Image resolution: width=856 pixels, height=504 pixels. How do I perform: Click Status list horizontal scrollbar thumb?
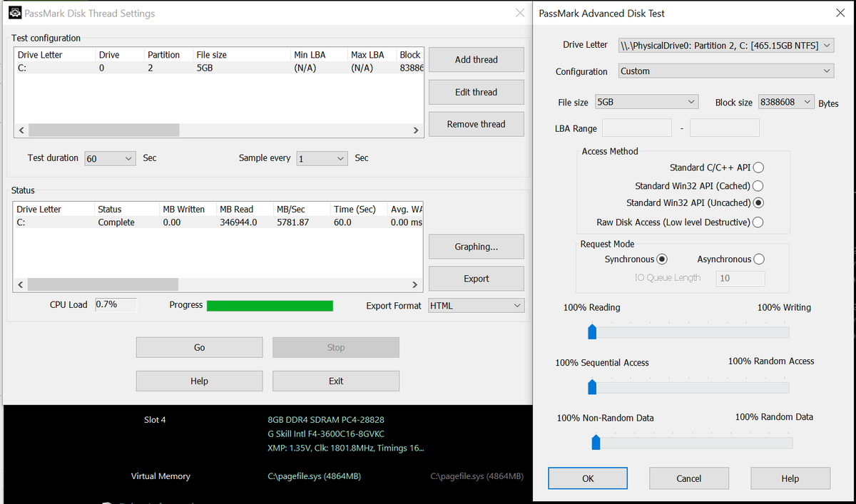103,285
